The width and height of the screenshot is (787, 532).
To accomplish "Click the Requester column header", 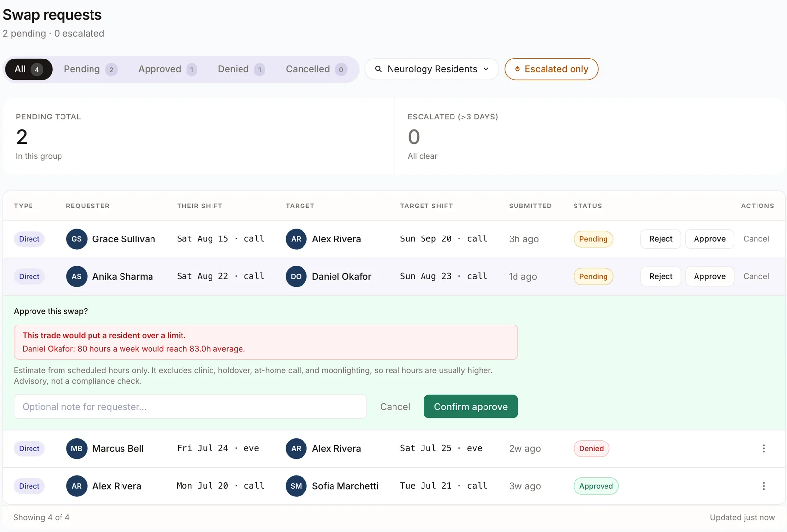I will [88, 206].
